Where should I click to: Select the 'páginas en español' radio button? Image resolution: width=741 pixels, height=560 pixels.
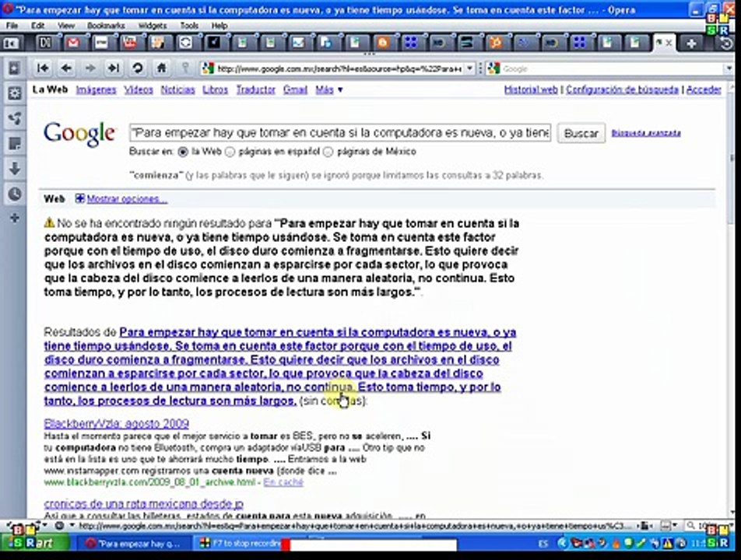click(230, 152)
